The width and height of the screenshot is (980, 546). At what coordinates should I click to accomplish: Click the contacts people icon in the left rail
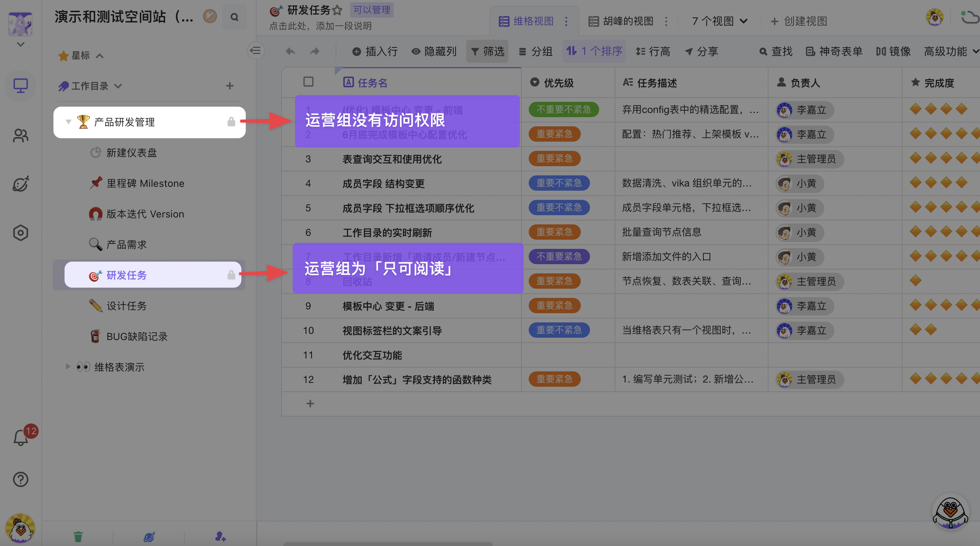coord(21,135)
